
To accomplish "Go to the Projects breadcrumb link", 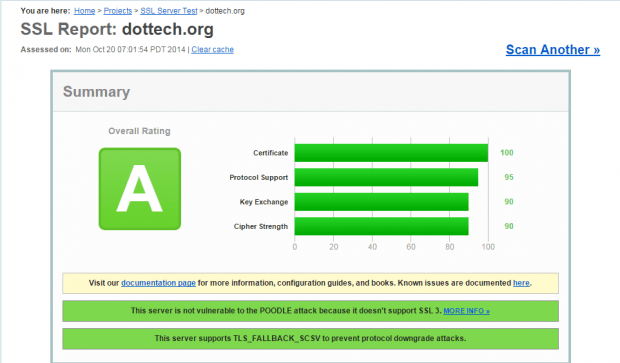I will tap(117, 11).
